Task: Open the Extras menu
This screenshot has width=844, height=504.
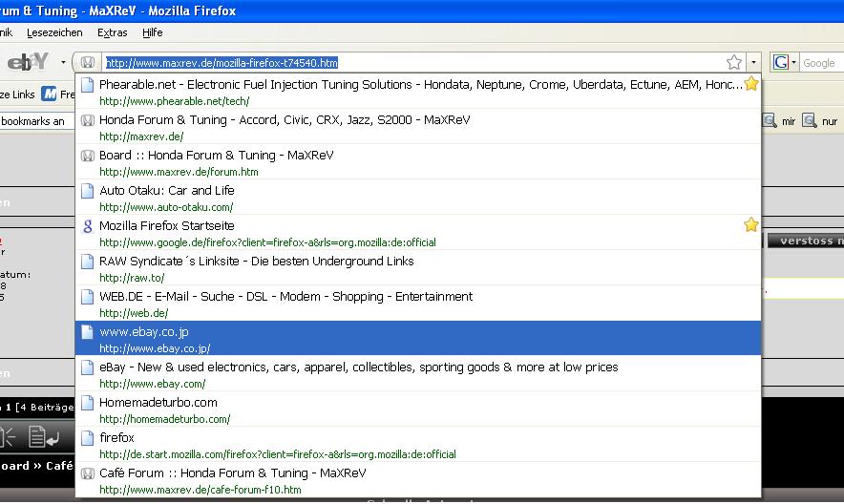Action: [112, 32]
